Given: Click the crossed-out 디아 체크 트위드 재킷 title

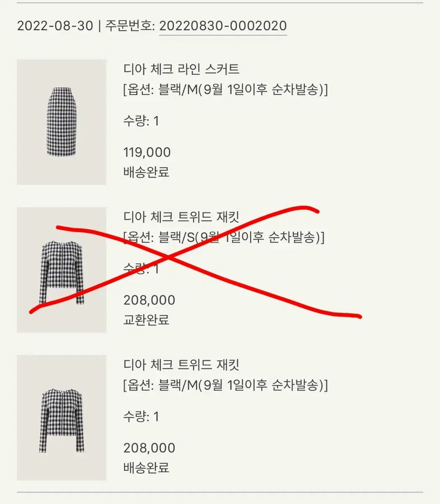Looking at the screenshot, I should point(181,217).
